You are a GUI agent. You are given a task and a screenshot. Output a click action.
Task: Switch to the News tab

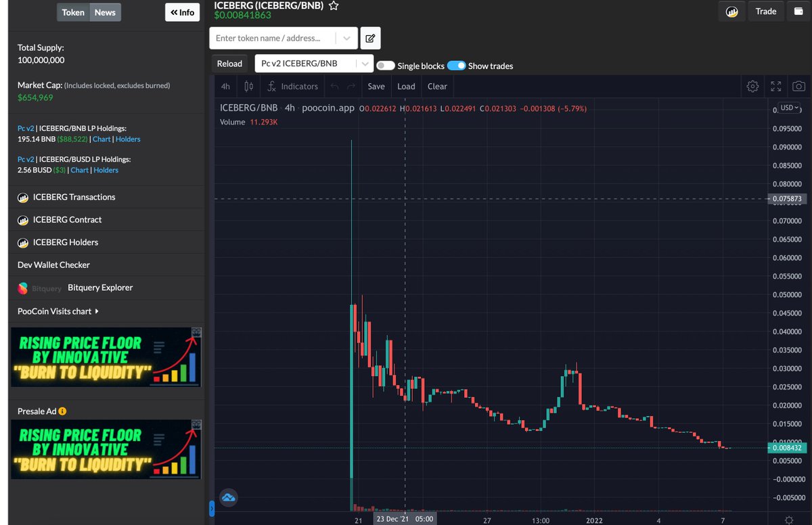105,12
